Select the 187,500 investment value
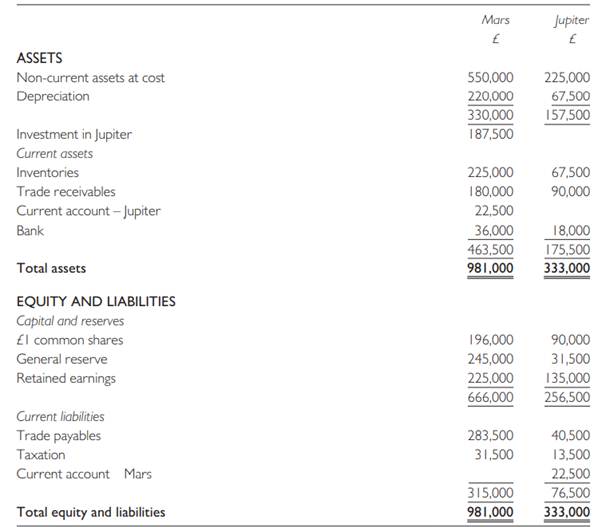Viewport: 602px width, 527px height. (491, 134)
